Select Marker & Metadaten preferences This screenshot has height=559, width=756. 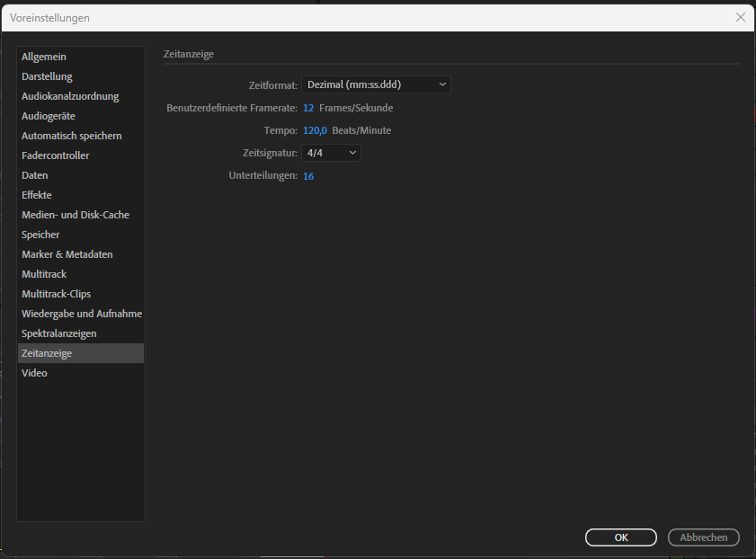[x=67, y=253]
